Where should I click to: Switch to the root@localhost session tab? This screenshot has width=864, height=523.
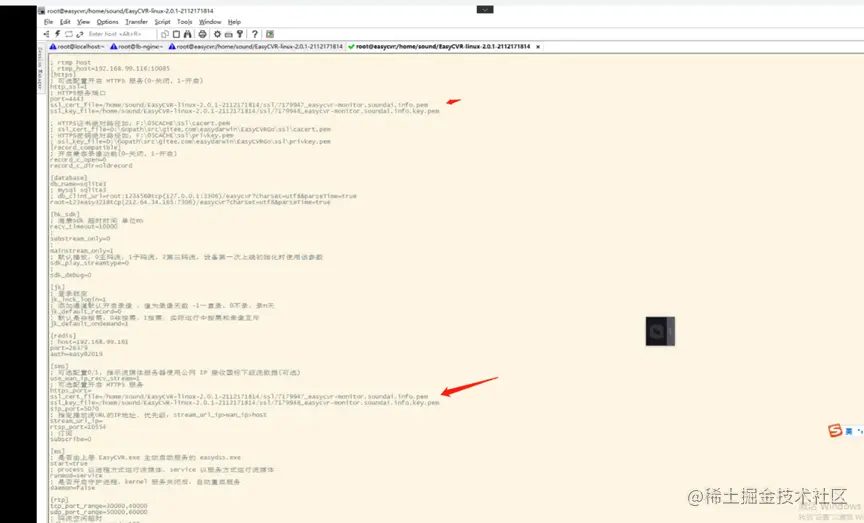click(77, 47)
